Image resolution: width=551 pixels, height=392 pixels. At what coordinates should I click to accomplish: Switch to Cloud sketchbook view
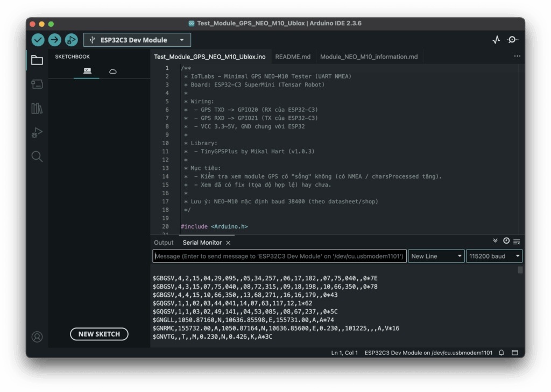coord(113,71)
